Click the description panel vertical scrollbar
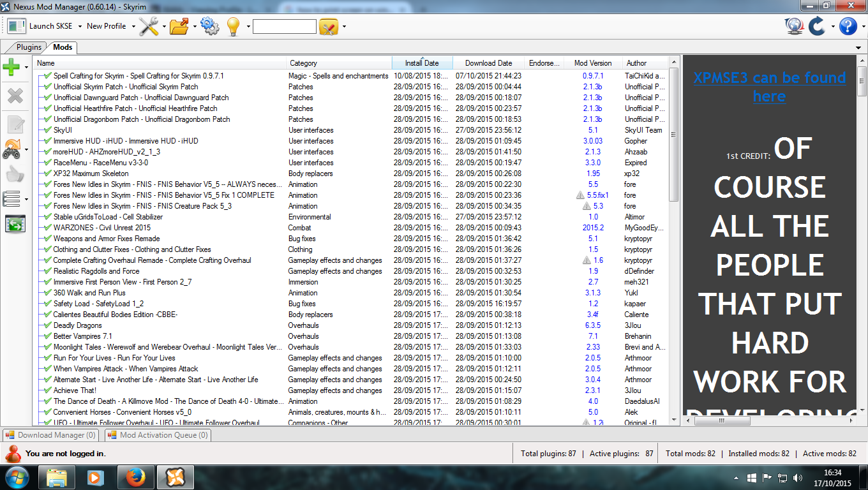868x490 pixels. pos(862,236)
